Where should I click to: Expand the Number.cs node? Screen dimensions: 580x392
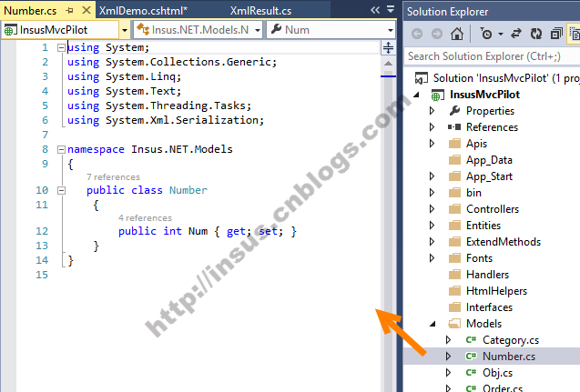click(x=448, y=357)
